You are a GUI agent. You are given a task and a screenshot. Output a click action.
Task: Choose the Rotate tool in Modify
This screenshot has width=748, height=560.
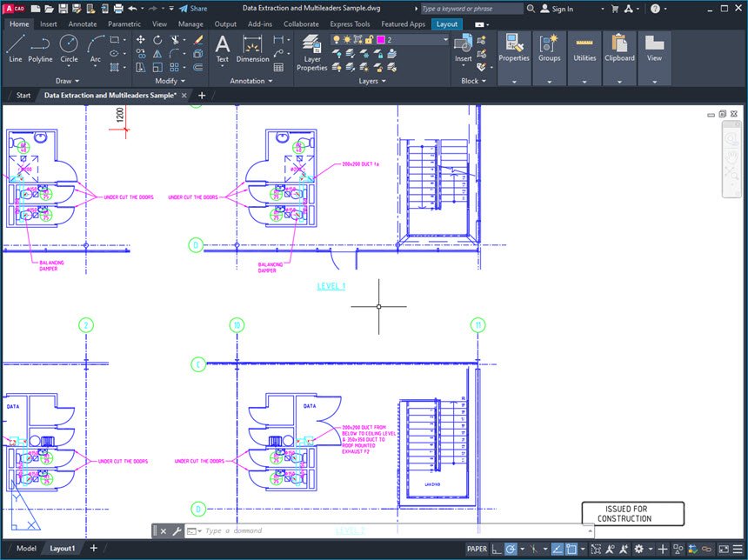[x=157, y=40]
